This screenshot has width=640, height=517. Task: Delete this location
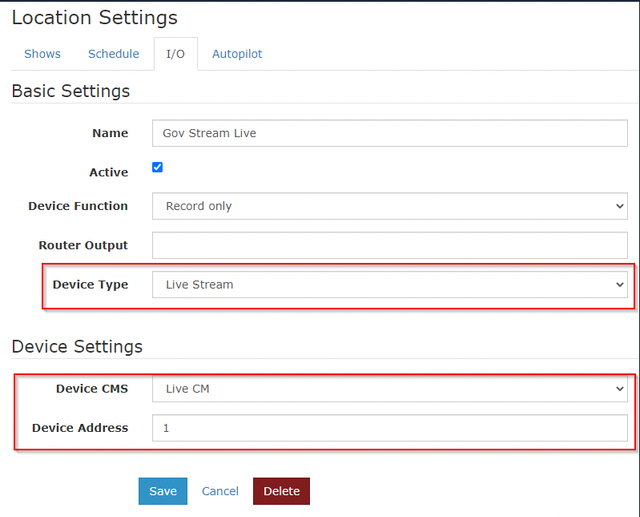(x=281, y=491)
